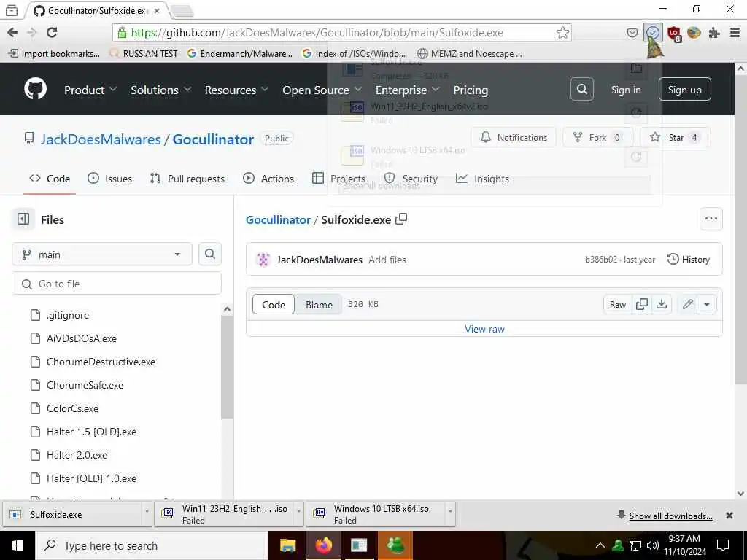Screen dimensions: 747x560
Task: Collapse the file tree side panel icon
Action: click(23, 219)
